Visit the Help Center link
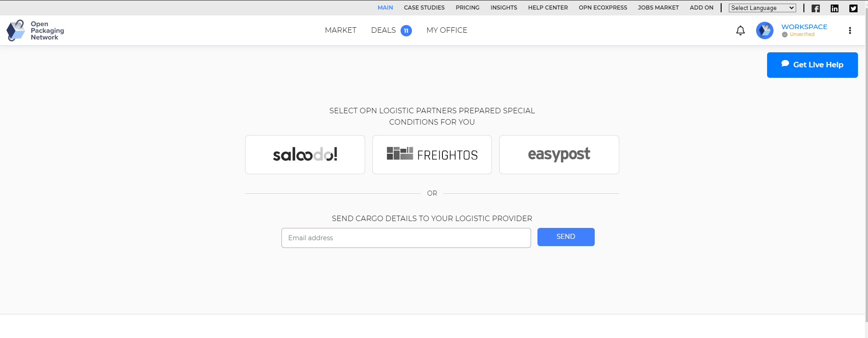The height and width of the screenshot is (338, 868). (x=547, y=8)
